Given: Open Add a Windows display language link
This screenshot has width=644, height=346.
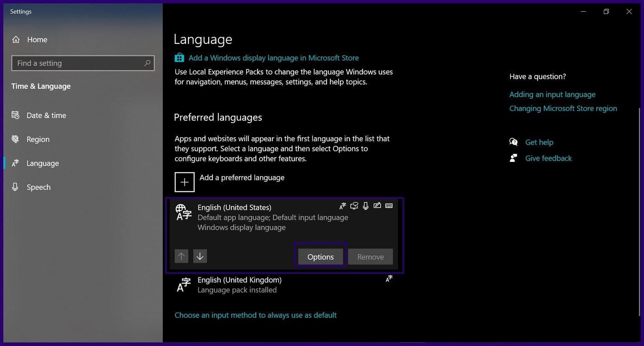Looking at the screenshot, I should (273, 58).
